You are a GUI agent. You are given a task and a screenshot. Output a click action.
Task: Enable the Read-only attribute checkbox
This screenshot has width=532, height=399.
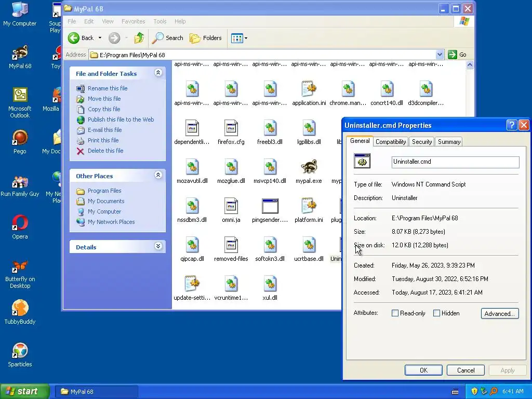pyautogui.click(x=395, y=313)
